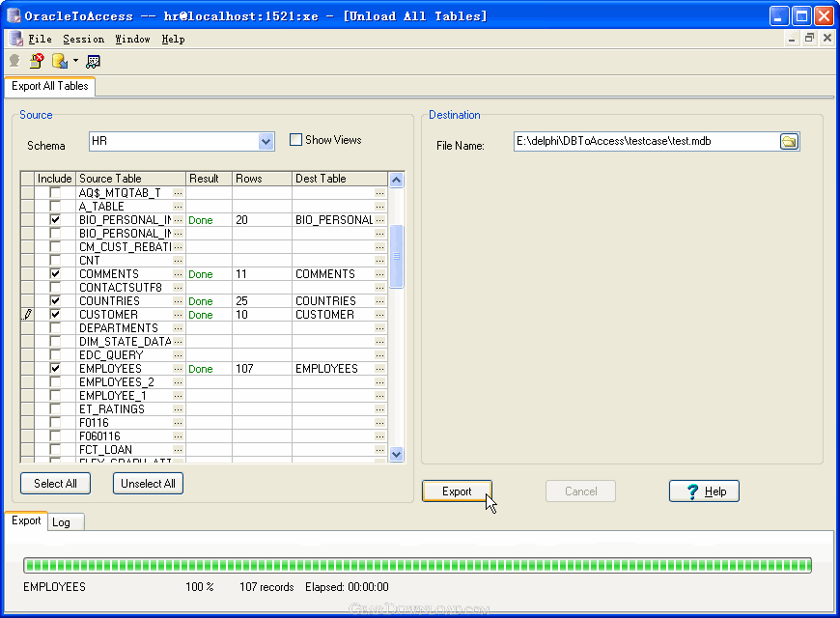Click the Dest Table column header
The height and width of the screenshot is (618, 840).
coord(340,179)
